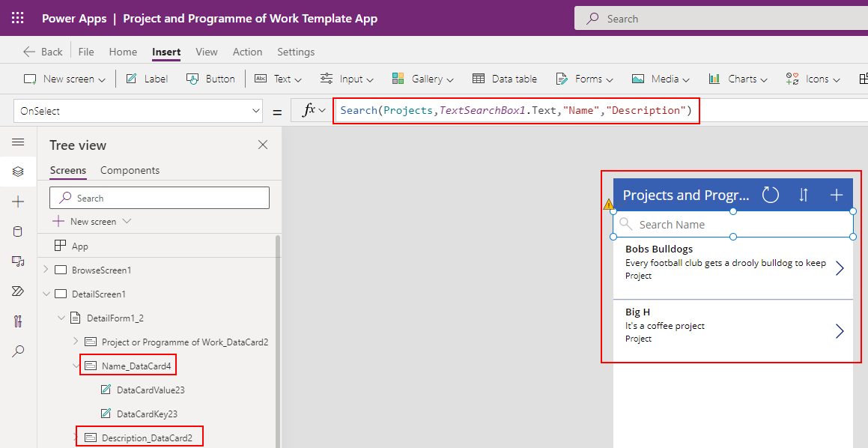The height and width of the screenshot is (448, 868).
Task: Open the Tree view layers icon
Action: tap(18, 172)
